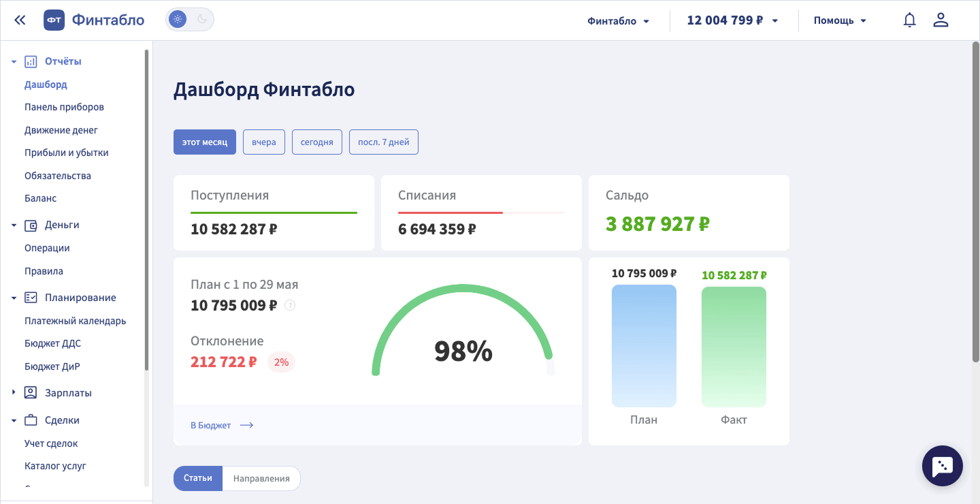
Task: Click the sidebar scrollbar
Action: pyautogui.click(x=146, y=209)
